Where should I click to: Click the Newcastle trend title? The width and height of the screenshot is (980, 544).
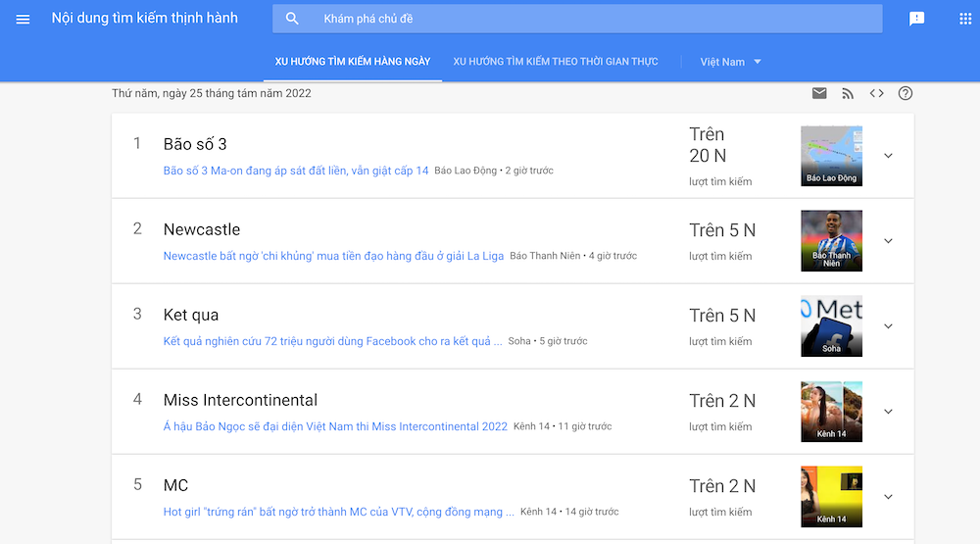pos(201,229)
